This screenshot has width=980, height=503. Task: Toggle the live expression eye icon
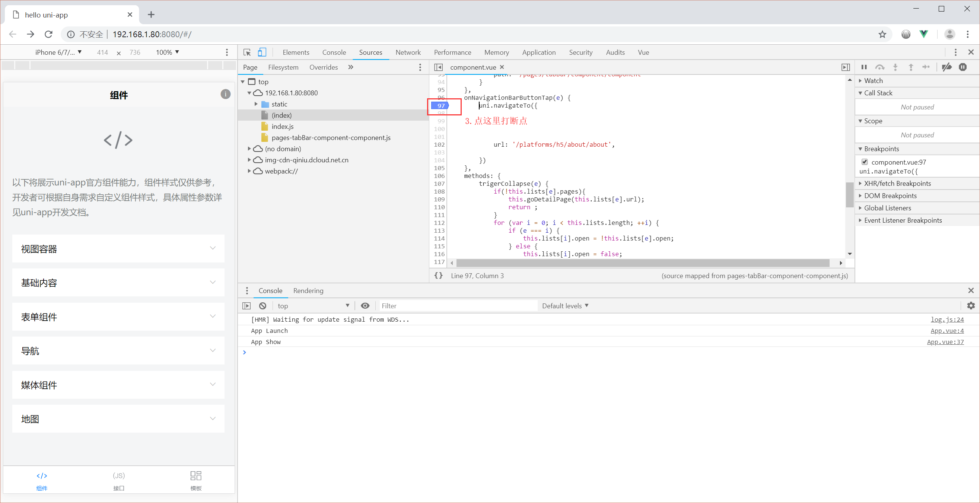365,306
